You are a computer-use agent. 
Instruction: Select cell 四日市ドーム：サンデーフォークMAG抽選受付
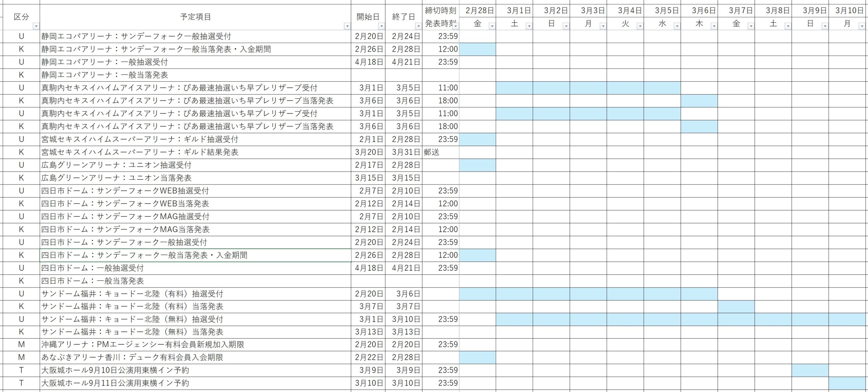pos(195,217)
